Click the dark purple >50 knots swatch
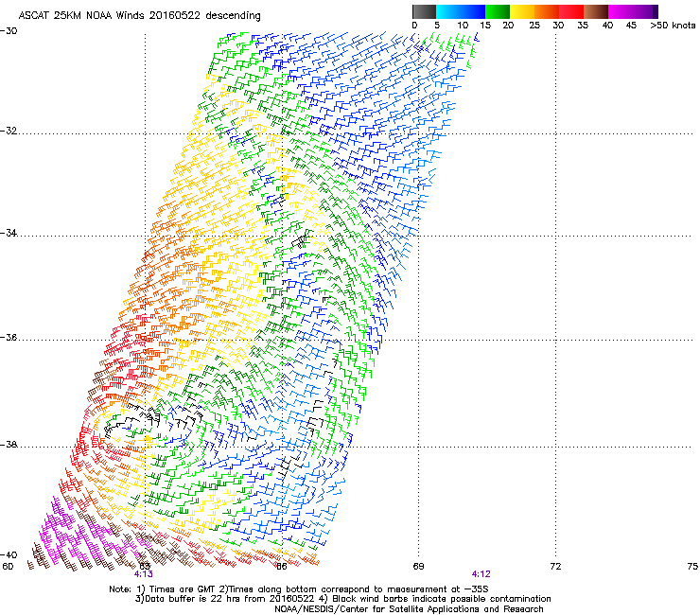700x615 pixels. (x=656, y=11)
